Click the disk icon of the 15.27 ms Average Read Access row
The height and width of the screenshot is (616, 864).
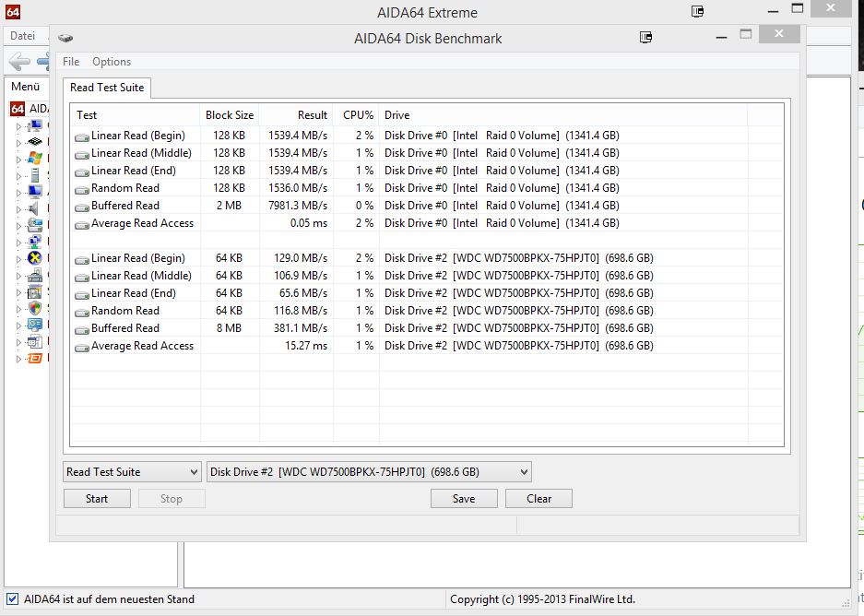coord(82,347)
